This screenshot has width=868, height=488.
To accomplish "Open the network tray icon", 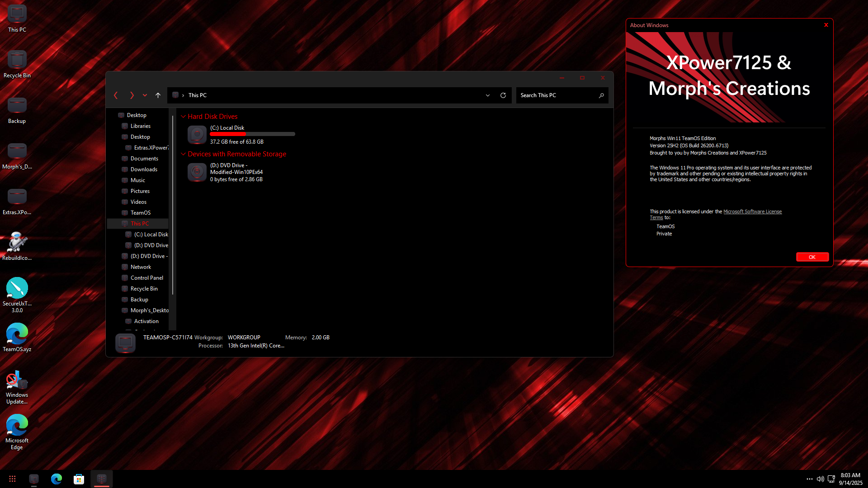I will point(831,479).
